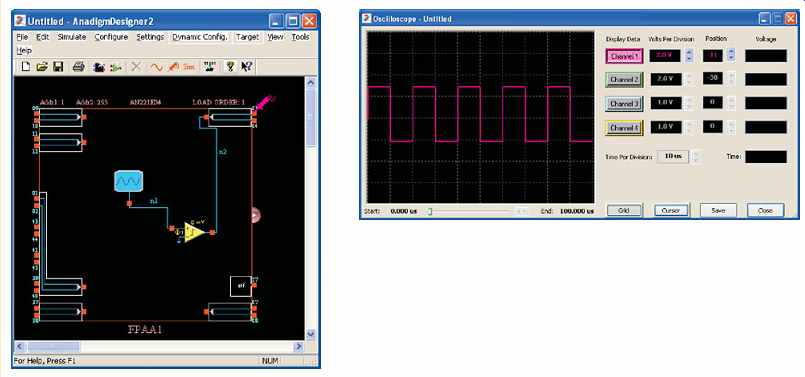Toggle Channel 4 display on oscilloscope
This screenshot has height=377, width=805.
(624, 126)
